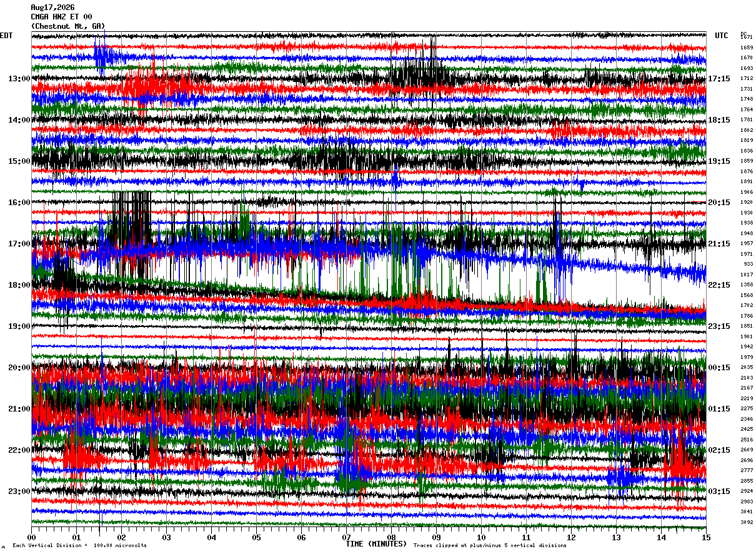The width and height of the screenshot is (756, 554).
Task: Click the DC offset value '2924'
Action: coord(747,491)
